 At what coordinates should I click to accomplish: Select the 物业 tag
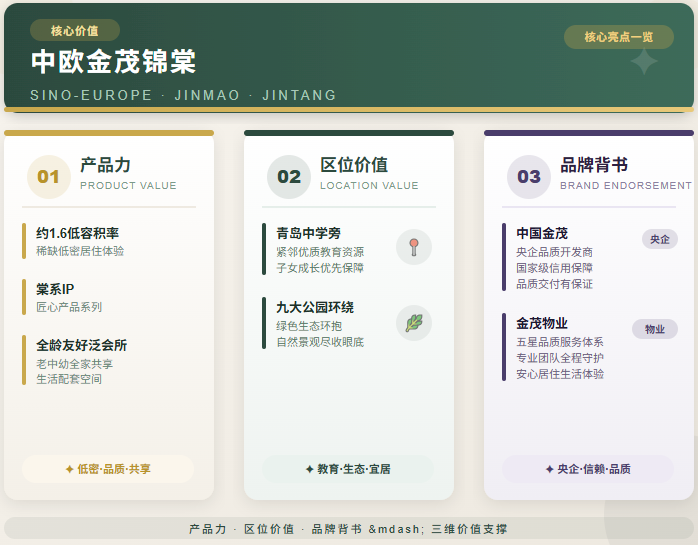pyautogui.click(x=655, y=329)
